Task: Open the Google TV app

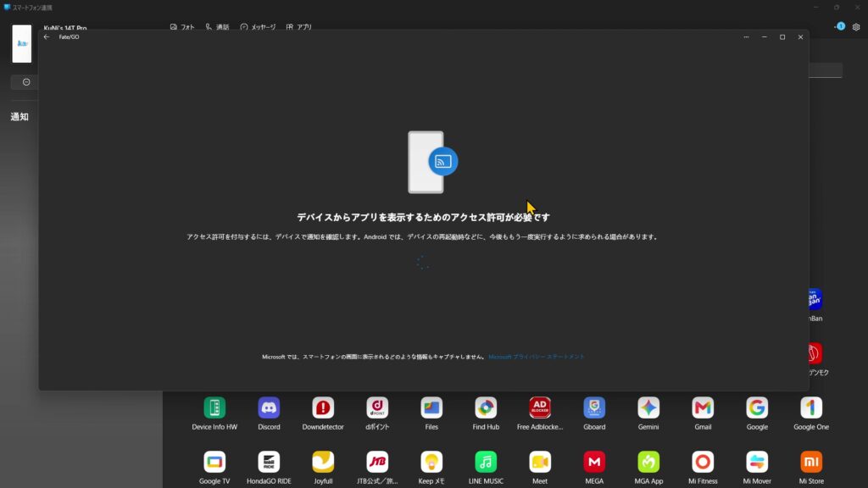Action: (214, 462)
